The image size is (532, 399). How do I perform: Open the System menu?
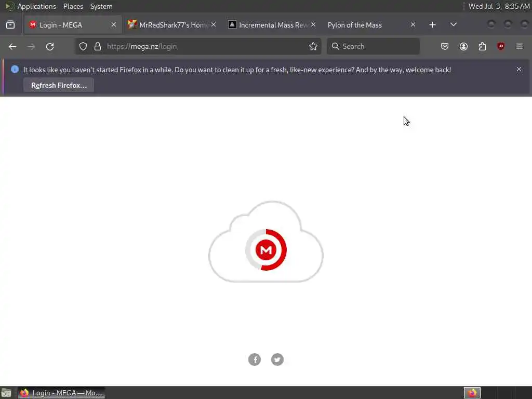click(101, 6)
